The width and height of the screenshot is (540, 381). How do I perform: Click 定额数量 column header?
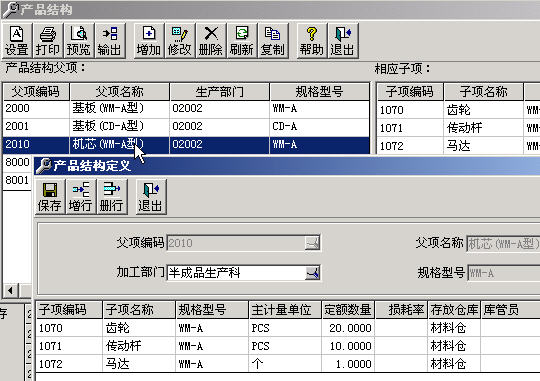[348, 310]
